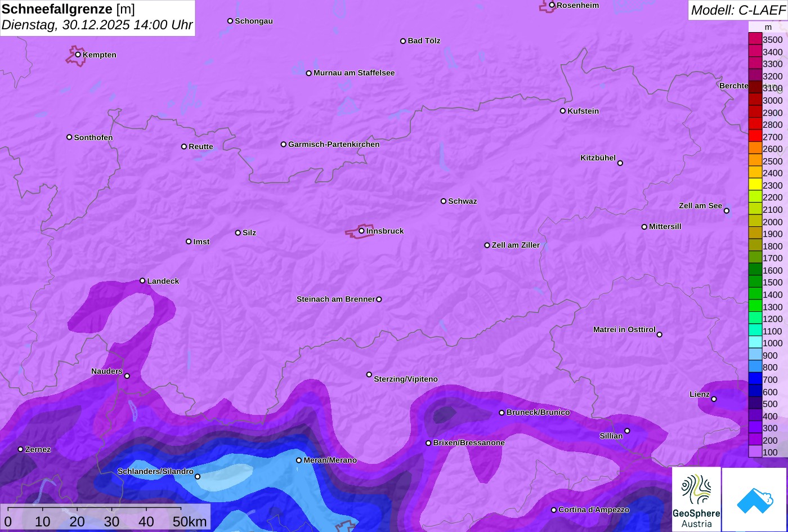Click the Brixen/Bressanone label
This screenshot has height=532, width=788.
(x=469, y=442)
